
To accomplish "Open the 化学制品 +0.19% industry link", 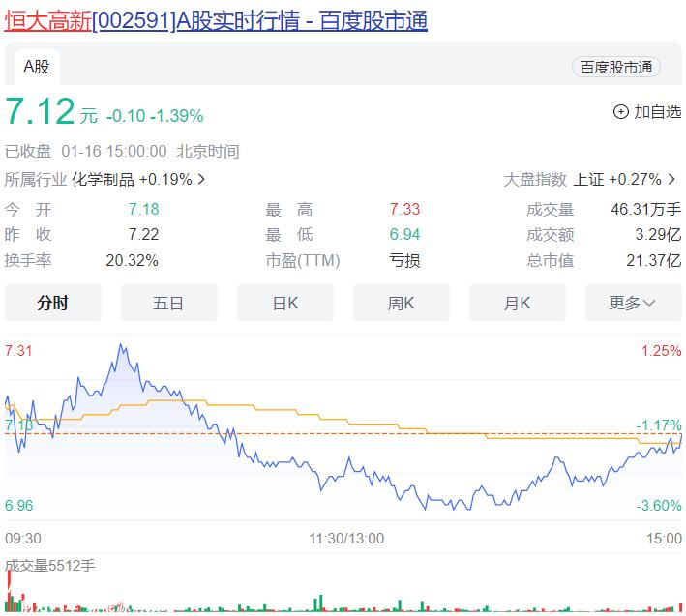I will 133,179.
